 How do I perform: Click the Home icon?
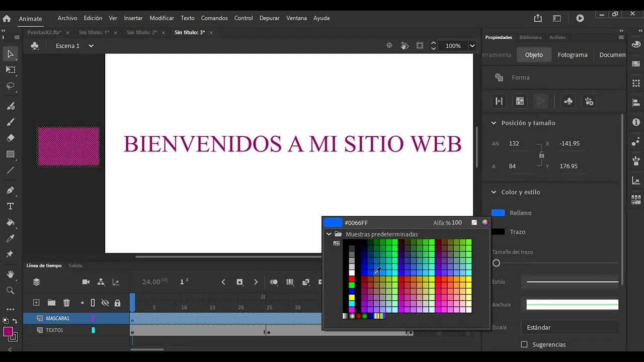pos(7,19)
